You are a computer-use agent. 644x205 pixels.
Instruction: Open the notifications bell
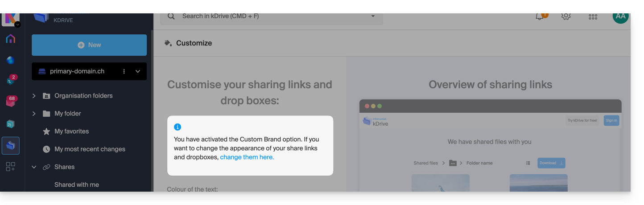[x=540, y=16]
